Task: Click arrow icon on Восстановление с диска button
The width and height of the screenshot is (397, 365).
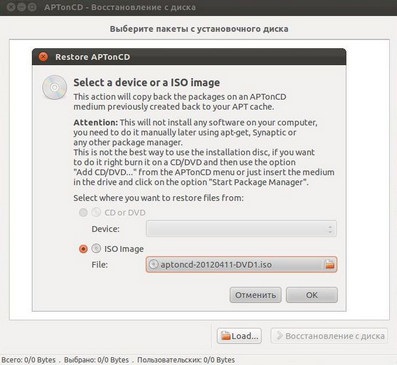Action: tap(280, 336)
